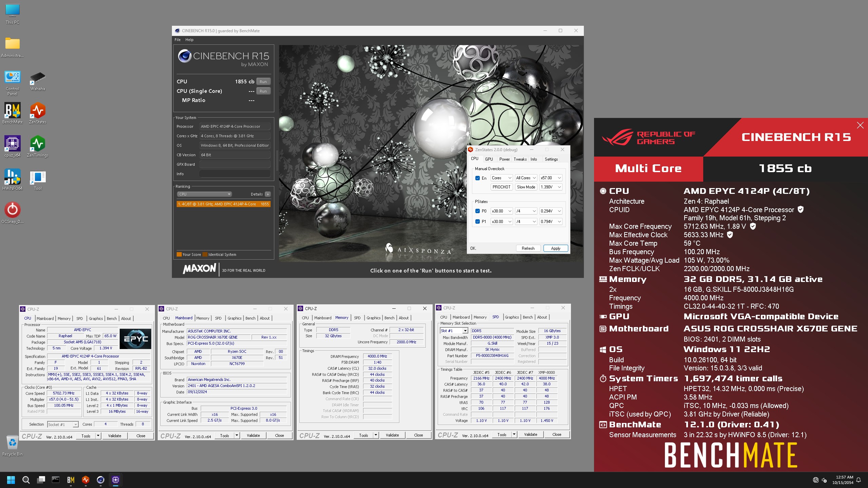Image resolution: width=868 pixels, height=488 pixels.
Task: Click the network globe icon in system tray
Action: (x=815, y=480)
